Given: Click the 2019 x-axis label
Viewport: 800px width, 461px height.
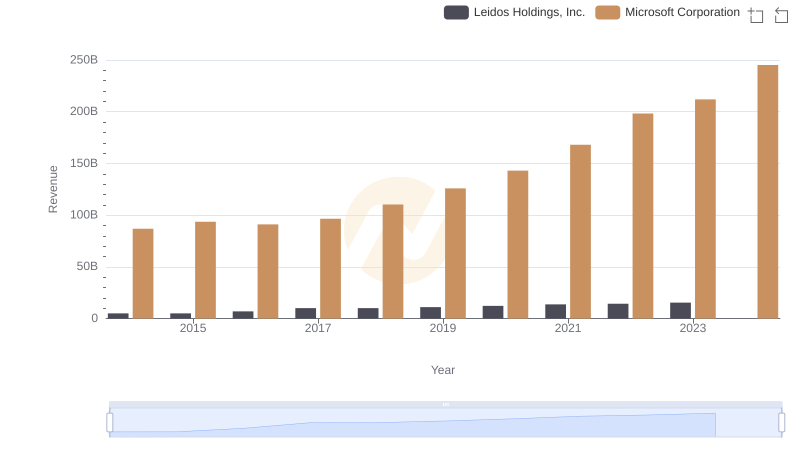Looking at the screenshot, I should tap(443, 328).
